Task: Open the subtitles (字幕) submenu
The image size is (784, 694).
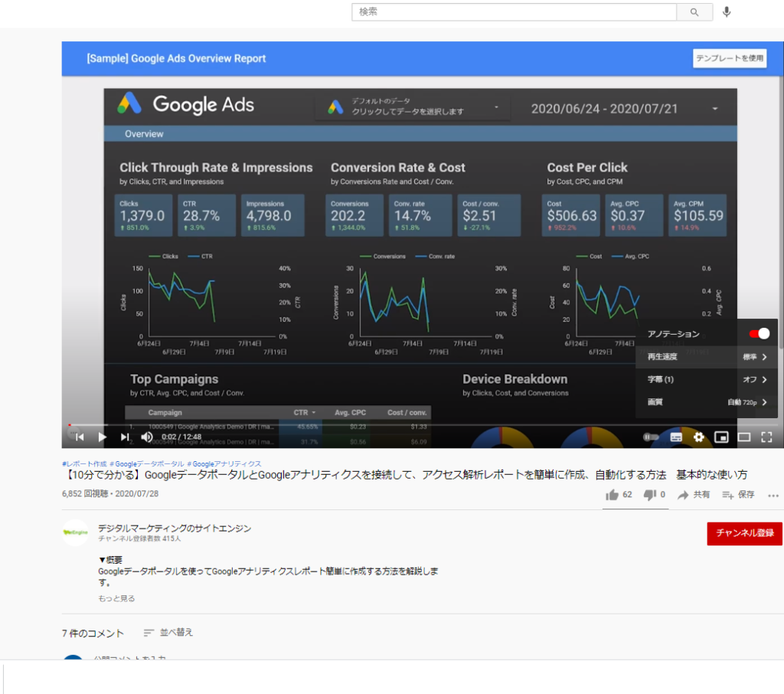Action: click(706, 379)
